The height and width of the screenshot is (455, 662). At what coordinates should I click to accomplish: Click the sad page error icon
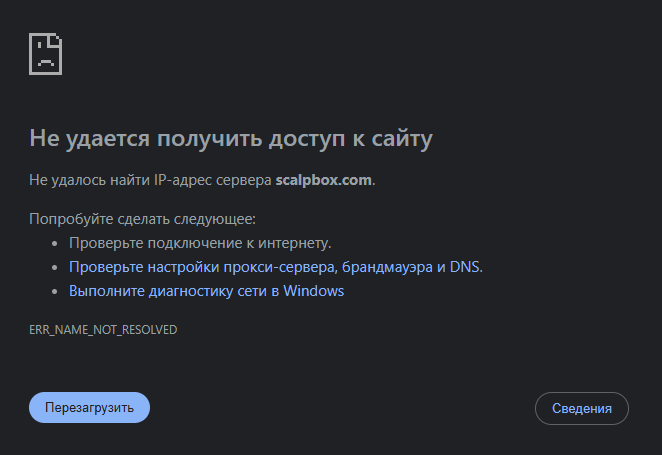click(x=47, y=53)
